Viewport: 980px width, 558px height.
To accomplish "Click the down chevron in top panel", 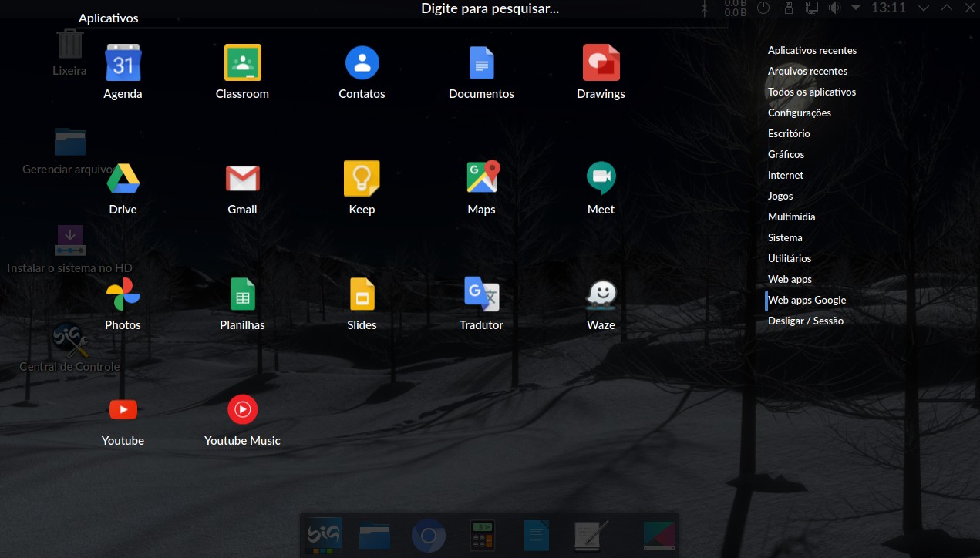I will click(x=924, y=8).
